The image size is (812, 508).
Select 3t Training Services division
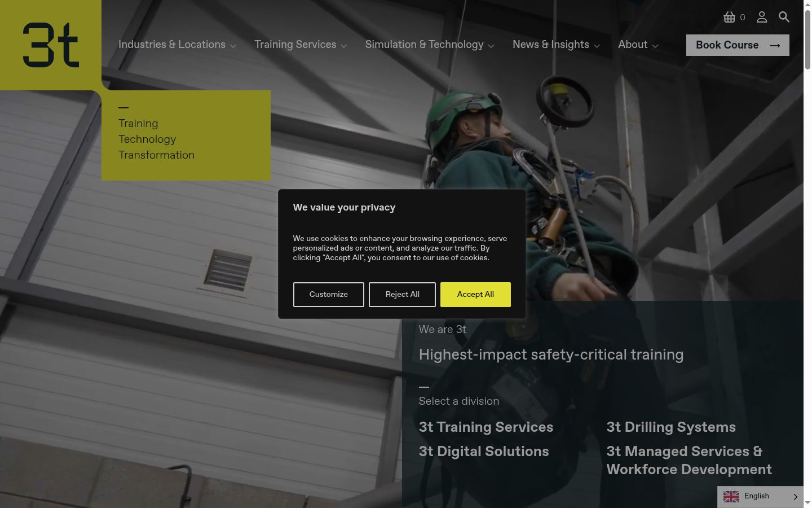486,427
